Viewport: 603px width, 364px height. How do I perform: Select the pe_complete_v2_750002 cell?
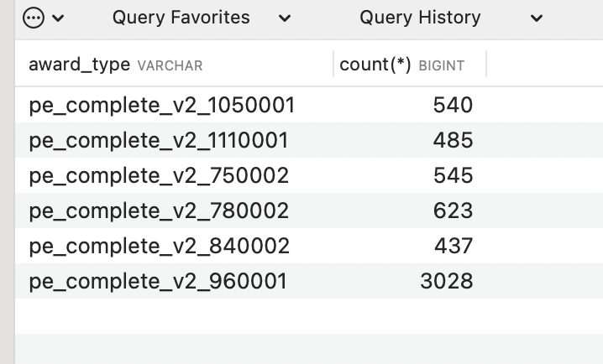159,175
